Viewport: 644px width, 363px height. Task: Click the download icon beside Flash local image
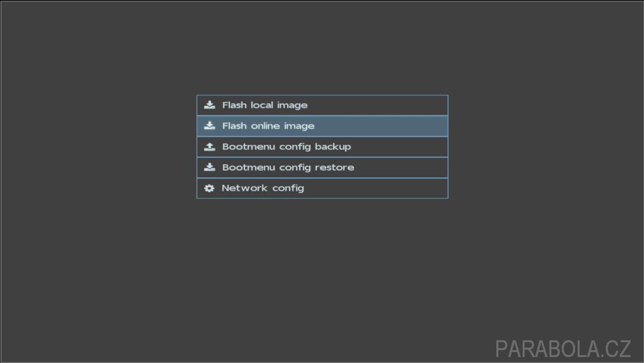pos(210,105)
